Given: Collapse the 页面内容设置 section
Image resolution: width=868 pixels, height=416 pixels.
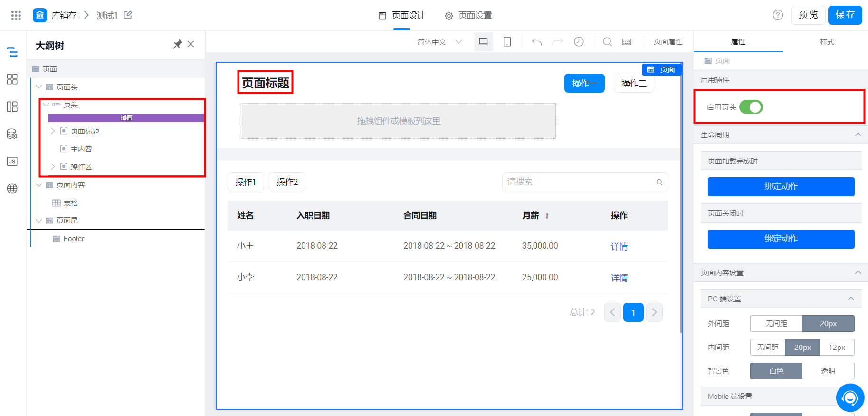Looking at the screenshot, I should (858, 272).
